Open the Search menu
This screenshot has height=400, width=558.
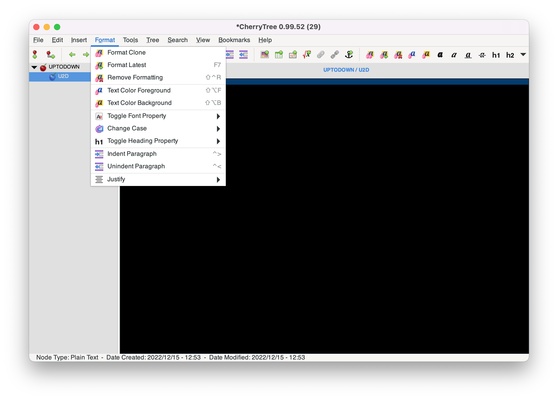178,40
